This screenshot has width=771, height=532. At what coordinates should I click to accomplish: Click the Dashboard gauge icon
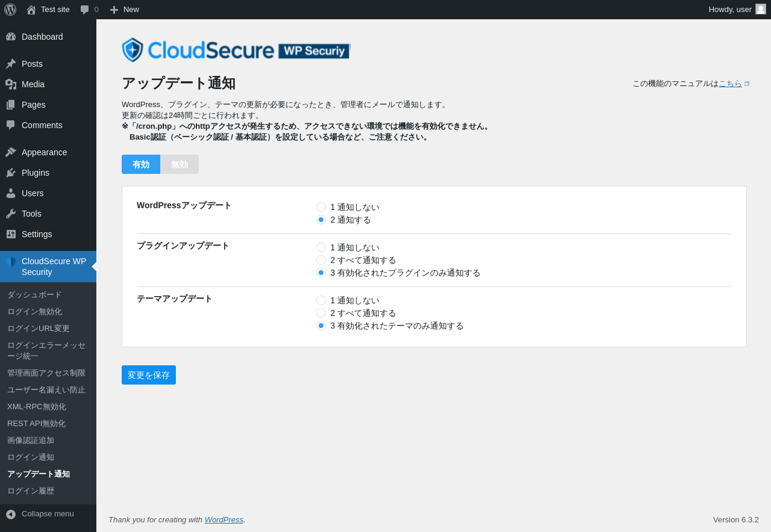pos(11,37)
